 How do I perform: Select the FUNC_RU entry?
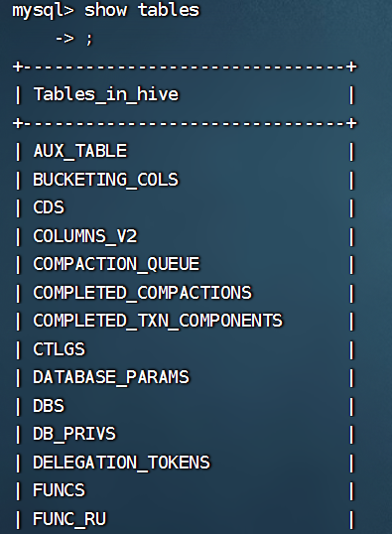click(x=69, y=519)
